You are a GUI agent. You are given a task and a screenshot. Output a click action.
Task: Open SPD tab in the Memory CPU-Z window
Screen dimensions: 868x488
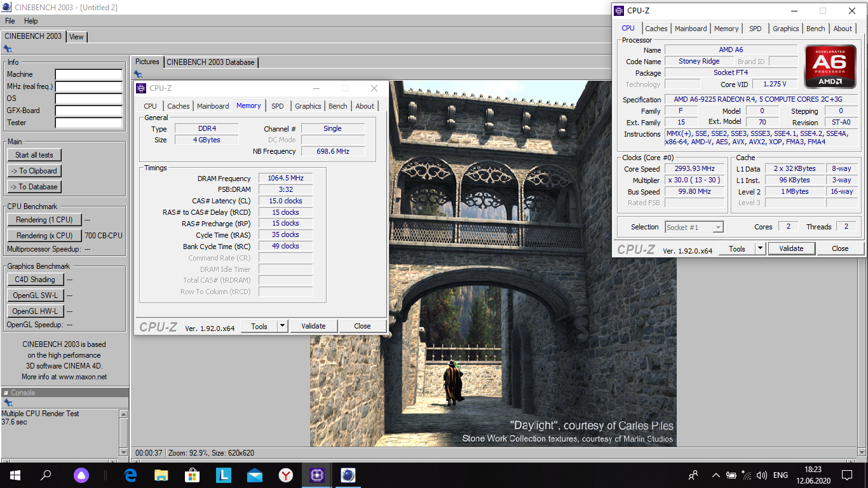pos(278,106)
